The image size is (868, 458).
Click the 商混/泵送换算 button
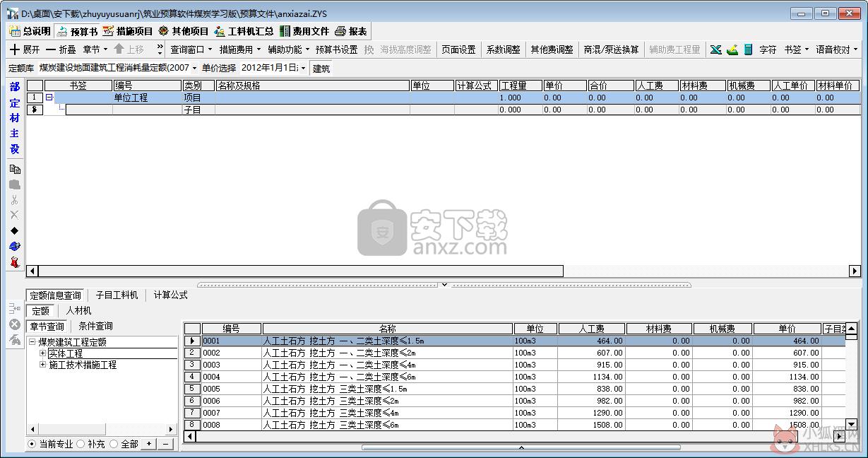(x=611, y=49)
